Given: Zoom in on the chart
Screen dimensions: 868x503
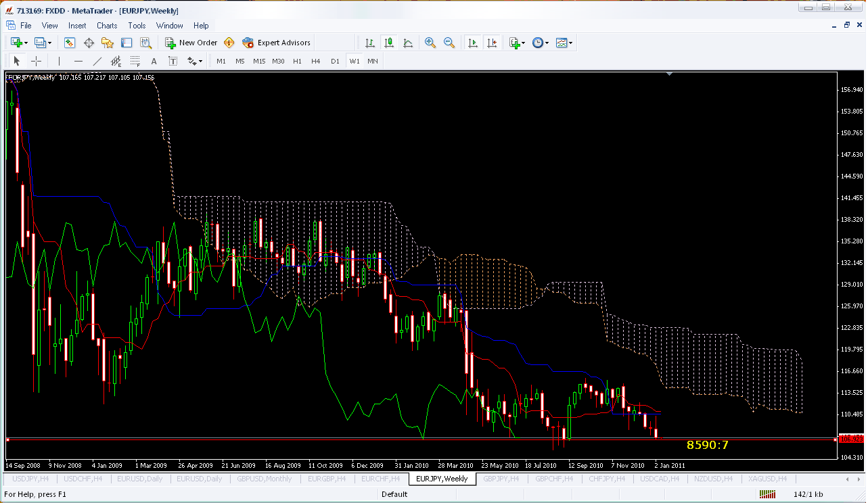Looking at the screenshot, I should point(430,43).
